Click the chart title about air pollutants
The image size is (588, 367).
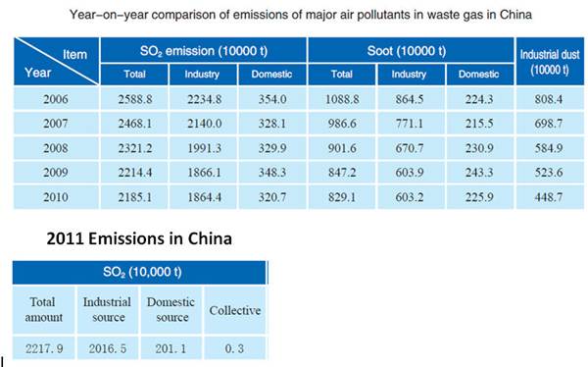(x=301, y=15)
